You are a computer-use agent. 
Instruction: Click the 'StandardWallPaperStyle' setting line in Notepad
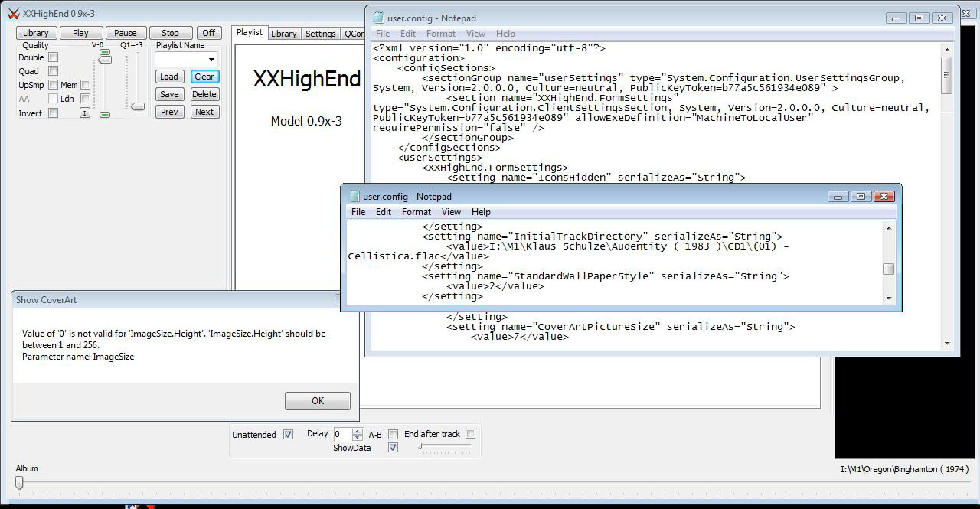606,276
